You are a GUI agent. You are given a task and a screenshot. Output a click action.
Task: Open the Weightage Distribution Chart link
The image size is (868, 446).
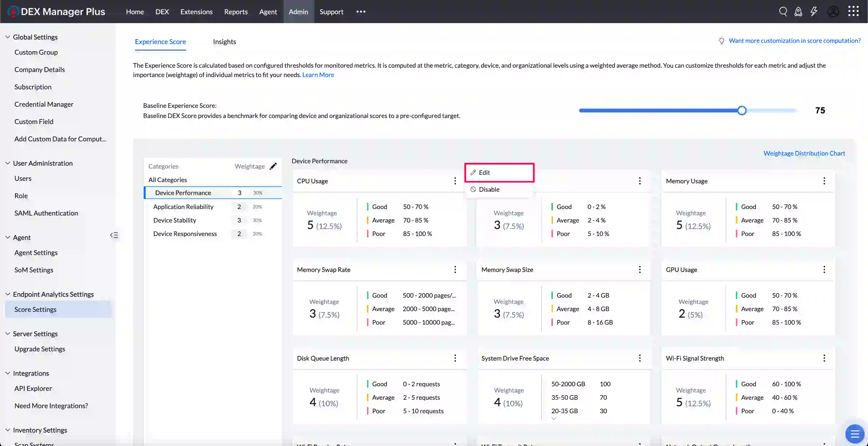[x=804, y=153]
